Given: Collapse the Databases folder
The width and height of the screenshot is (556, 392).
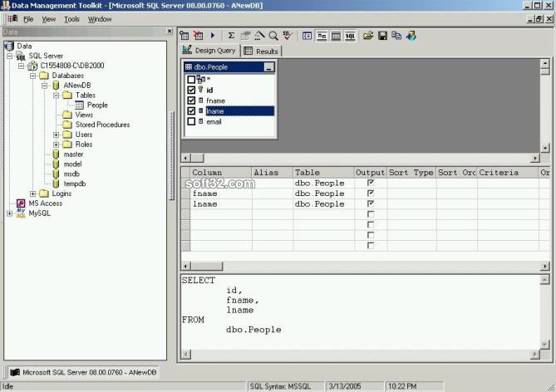Looking at the screenshot, I should (33, 76).
